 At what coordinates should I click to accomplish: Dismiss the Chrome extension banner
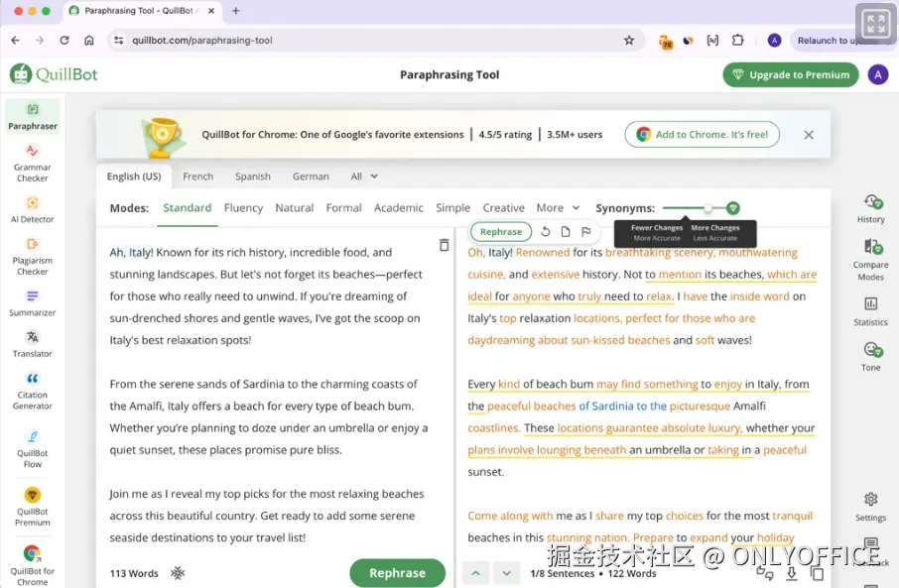809,135
